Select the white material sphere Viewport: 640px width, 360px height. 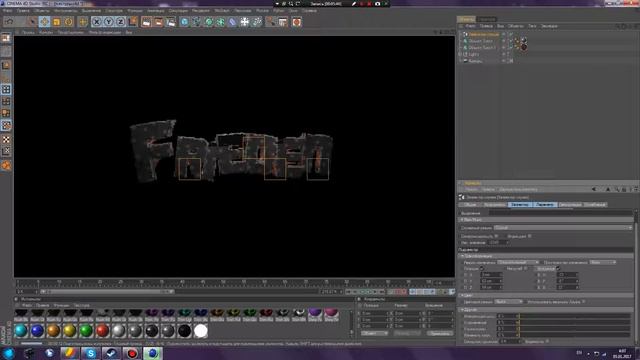pyautogui.click(x=200, y=331)
